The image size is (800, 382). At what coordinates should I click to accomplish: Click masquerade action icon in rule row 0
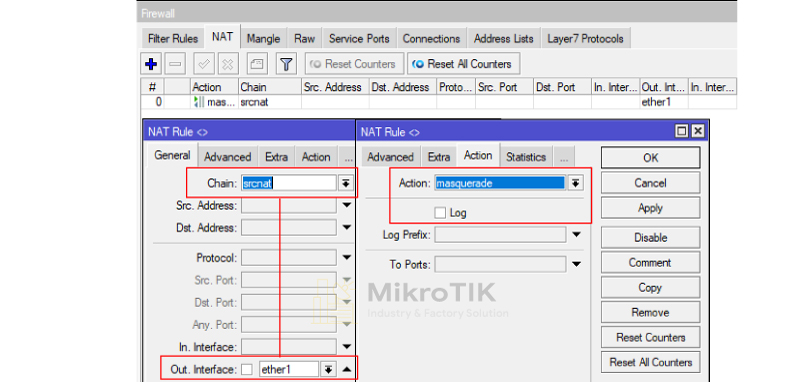[198, 102]
